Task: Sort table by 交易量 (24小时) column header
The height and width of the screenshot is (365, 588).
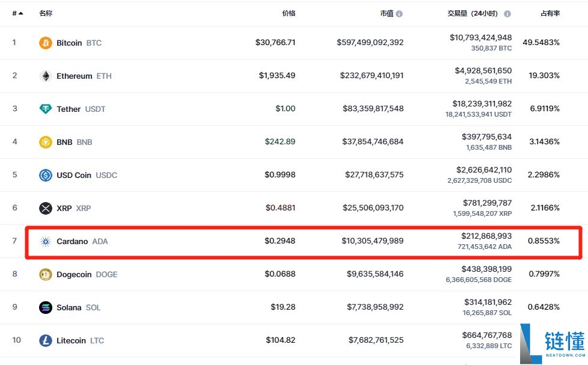Action: (473, 13)
